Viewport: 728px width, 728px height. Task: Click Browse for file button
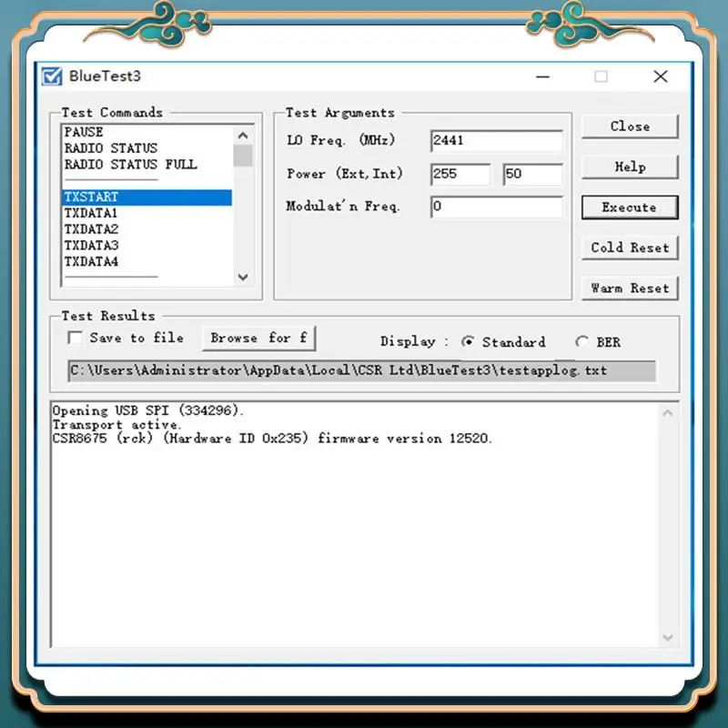pyautogui.click(x=258, y=338)
